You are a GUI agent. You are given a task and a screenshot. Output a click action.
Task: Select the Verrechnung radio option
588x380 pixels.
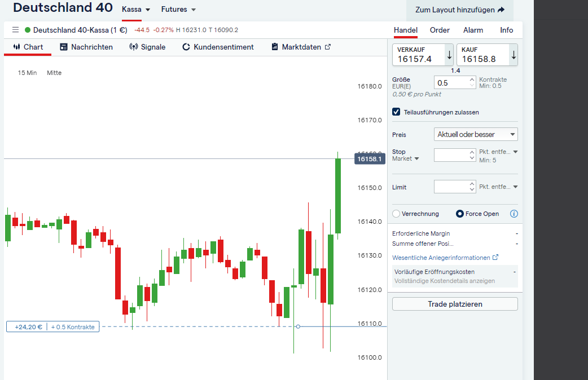point(396,214)
